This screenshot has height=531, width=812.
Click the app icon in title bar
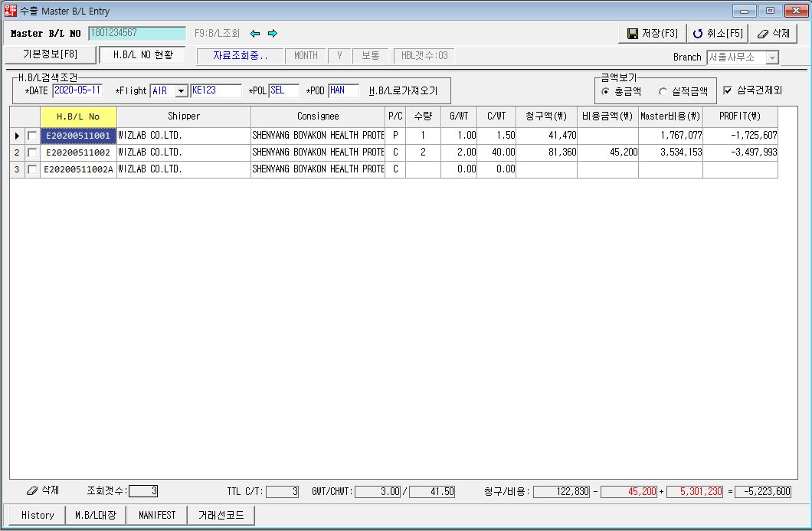click(x=11, y=11)
